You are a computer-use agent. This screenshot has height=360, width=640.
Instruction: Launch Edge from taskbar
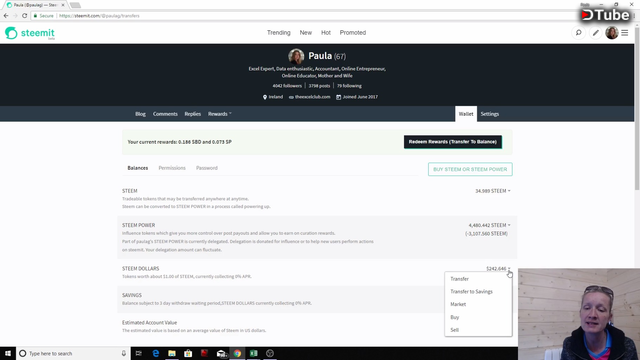click(x=156, y=353)
